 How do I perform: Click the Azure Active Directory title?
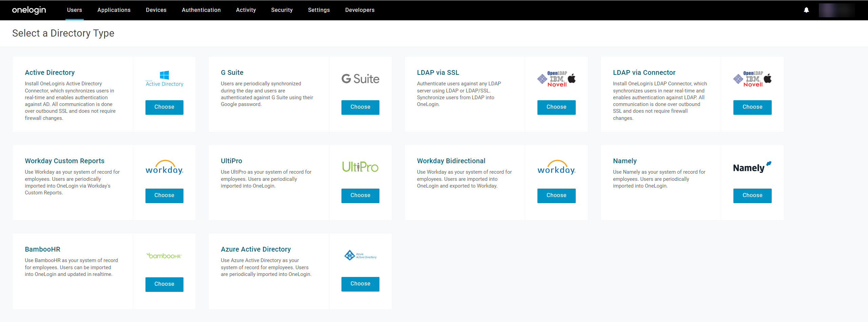point(256,249)
